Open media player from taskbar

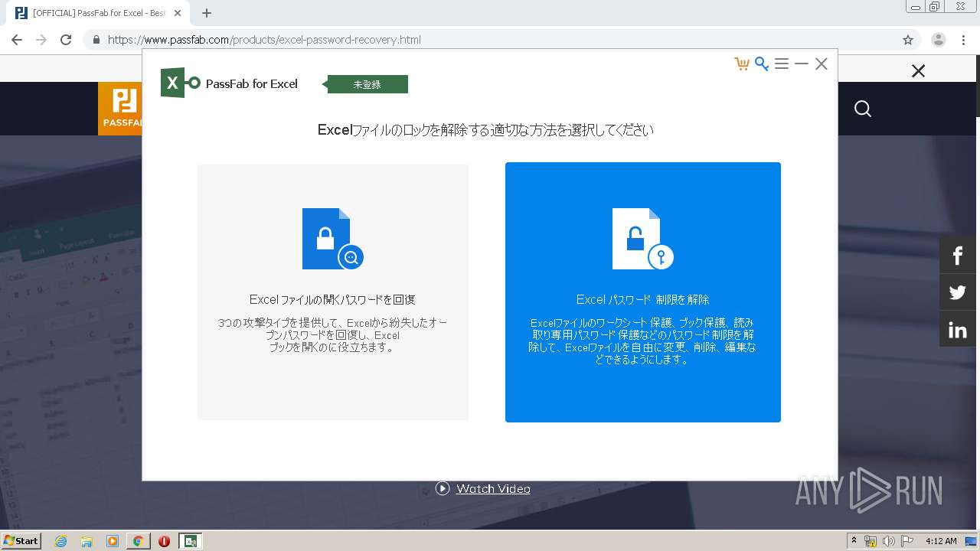coord(113,541)
